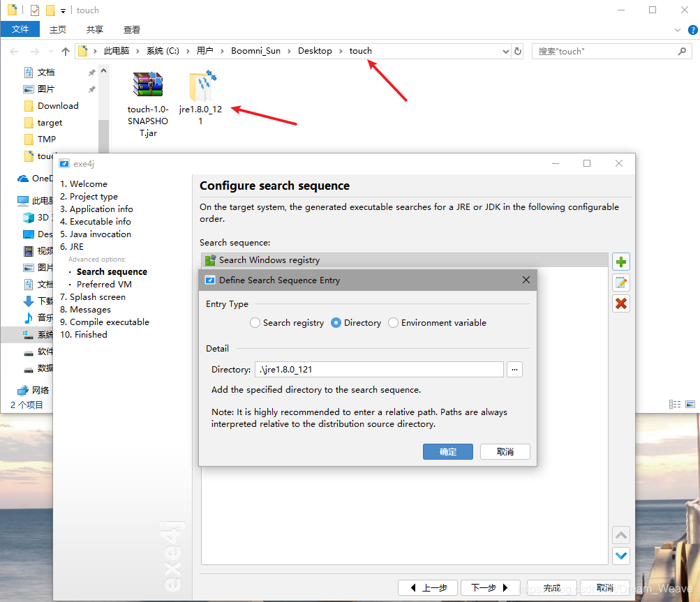Confirm the dialog with 确定
The image size is (700, 602).
(448, 451)
